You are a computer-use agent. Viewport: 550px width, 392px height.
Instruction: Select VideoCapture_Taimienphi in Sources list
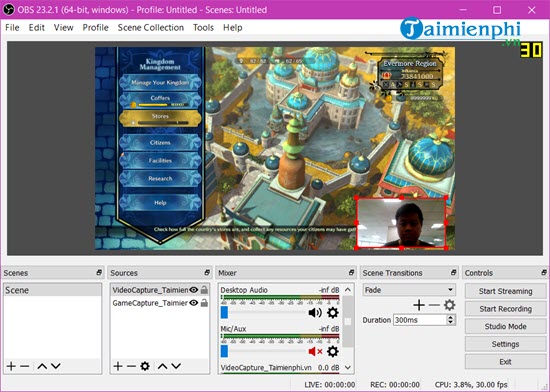150,290
